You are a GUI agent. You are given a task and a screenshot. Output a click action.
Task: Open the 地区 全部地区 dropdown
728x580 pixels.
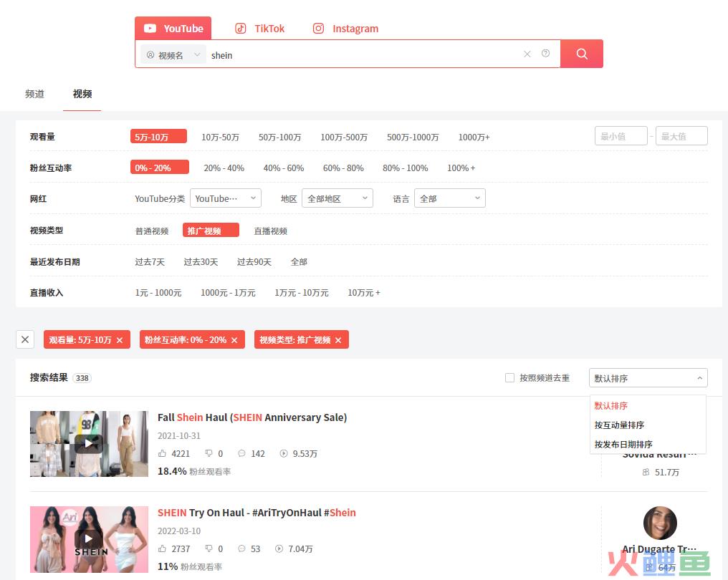tap(337, 198)
